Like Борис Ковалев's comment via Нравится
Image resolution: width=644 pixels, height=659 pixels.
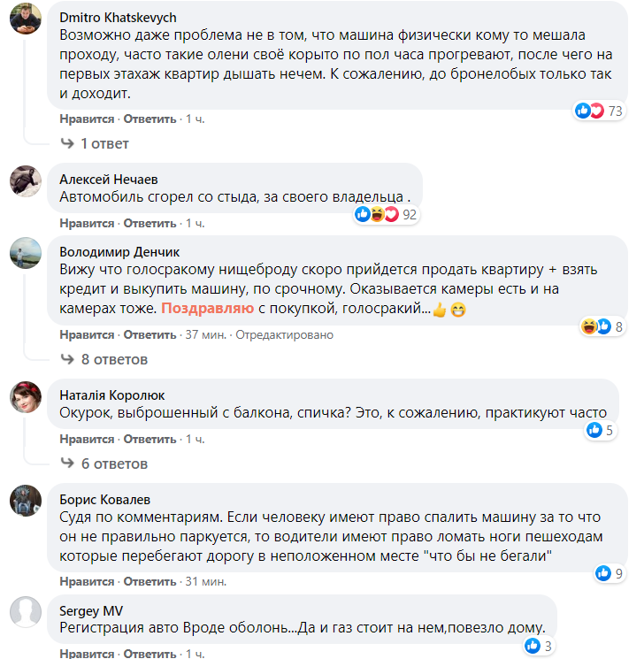point(87,581)
